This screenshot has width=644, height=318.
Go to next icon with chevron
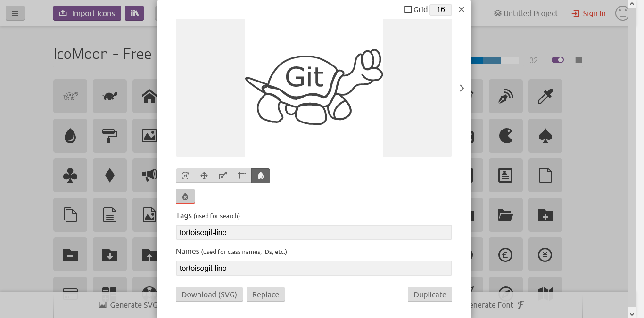click(x=462, y=88)
